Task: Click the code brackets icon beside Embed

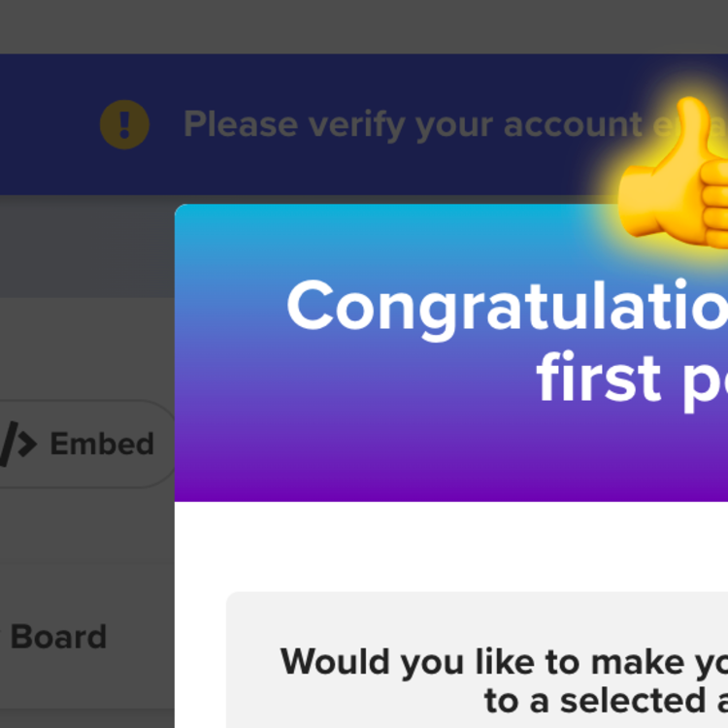Action: tap(17, 444)
